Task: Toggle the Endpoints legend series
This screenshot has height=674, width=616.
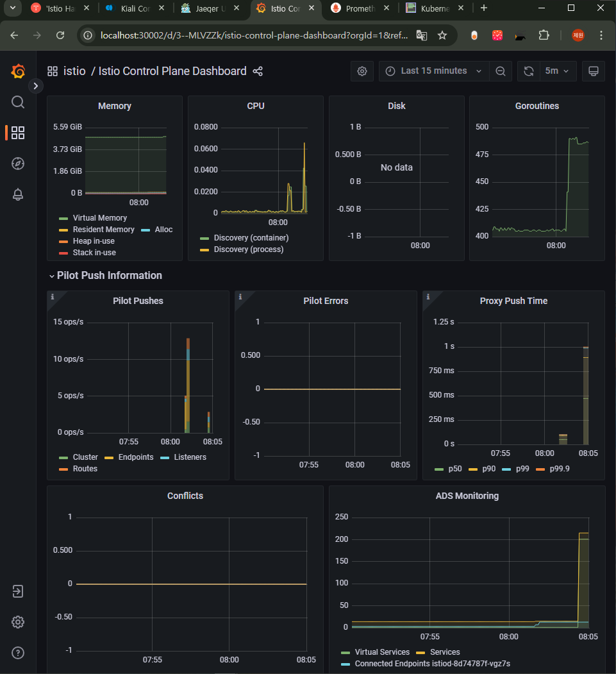Action: pos(136,457)
